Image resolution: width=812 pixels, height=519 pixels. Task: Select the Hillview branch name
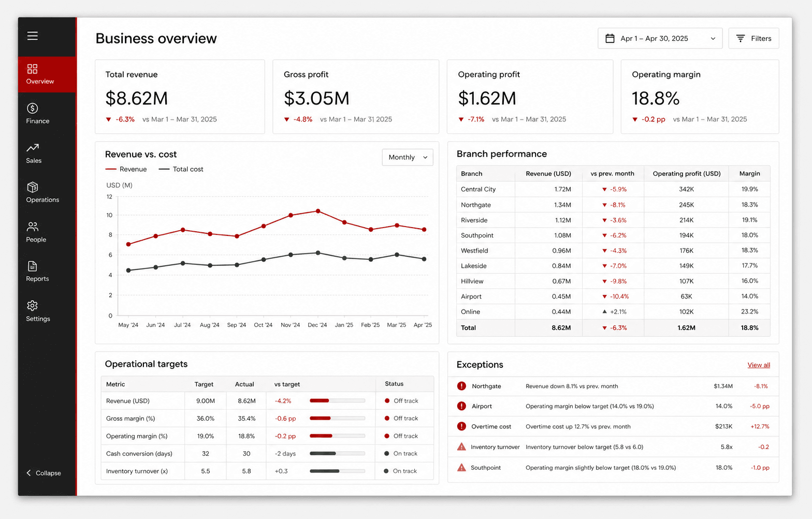tap(472, 281)
